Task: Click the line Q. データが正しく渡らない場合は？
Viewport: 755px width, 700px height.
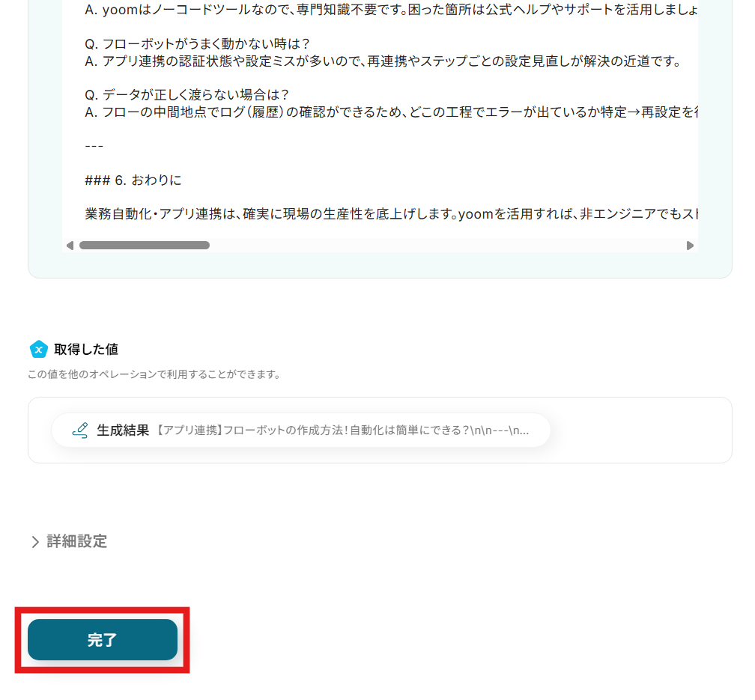Action: pos(187,94)
